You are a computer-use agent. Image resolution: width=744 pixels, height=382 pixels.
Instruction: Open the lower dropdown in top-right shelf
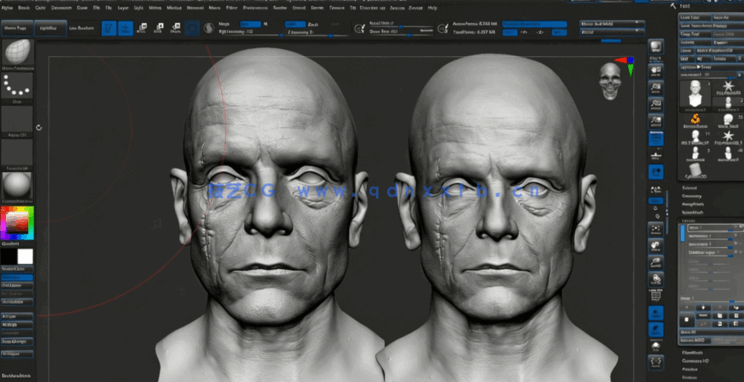coord(612,32)
